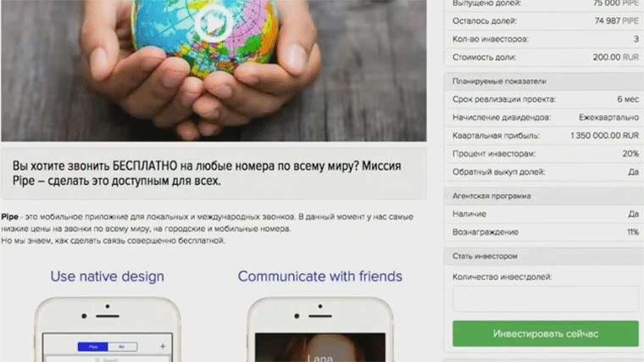
Task: Click the green Инвестировать сейчас button
Action: (x=546, y=334)
